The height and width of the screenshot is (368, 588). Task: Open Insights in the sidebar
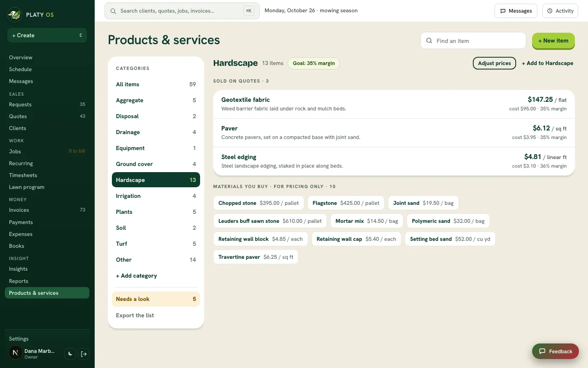click(x=47, y=269)
